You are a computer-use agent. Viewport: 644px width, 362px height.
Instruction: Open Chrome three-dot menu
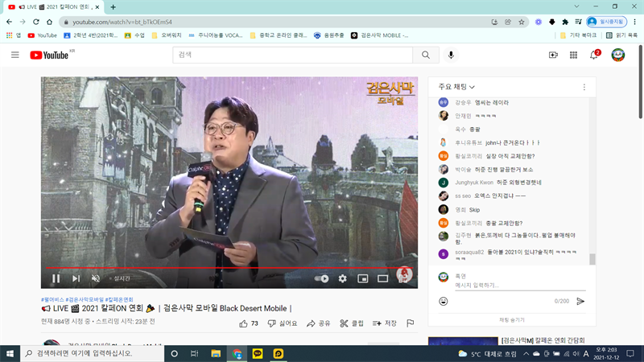tap(635, 22)
